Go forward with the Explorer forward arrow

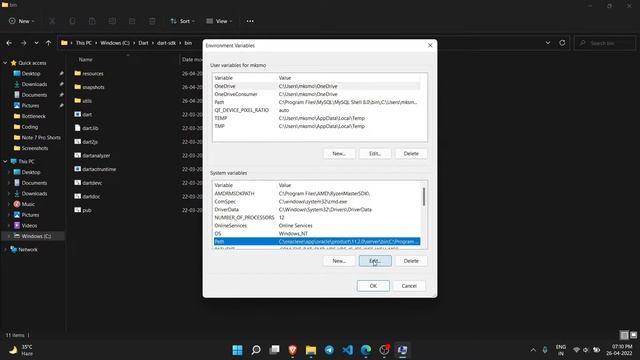pos(23,43)
